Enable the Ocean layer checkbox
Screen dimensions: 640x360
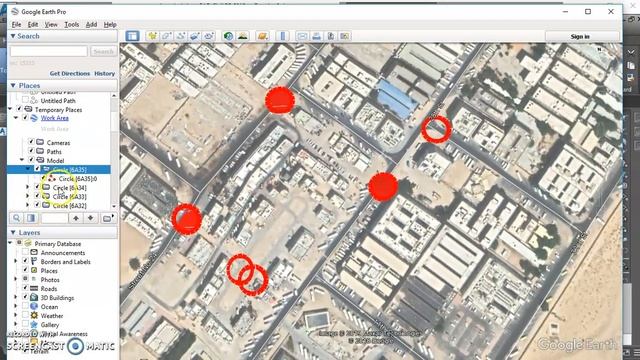click(x=25, y=307)
